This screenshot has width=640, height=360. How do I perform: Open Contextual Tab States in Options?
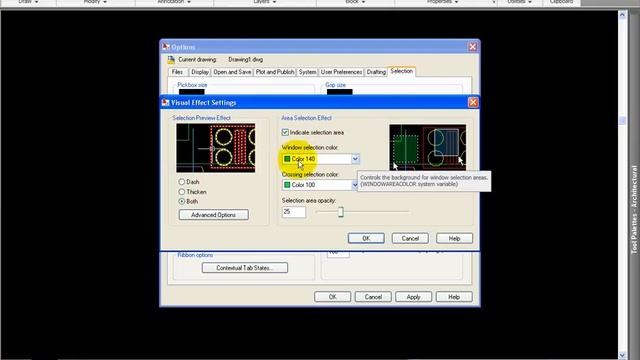coord(245,268)
